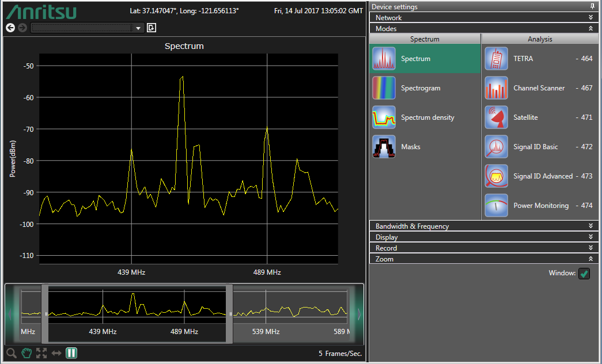Viewport: 602px width, 364px height.
Task: Expand the Bandwidth & Frequency section
Action: click(x=483, y=226)
